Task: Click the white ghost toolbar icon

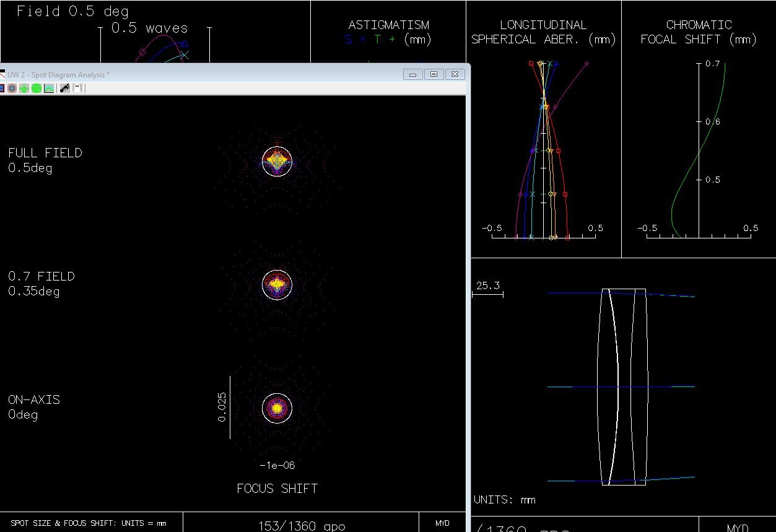Action: (77, 88)
